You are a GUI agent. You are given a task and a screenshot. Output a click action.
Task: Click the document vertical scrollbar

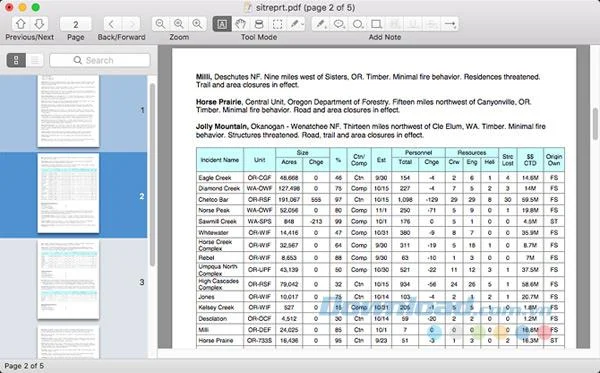coord(595,124)
